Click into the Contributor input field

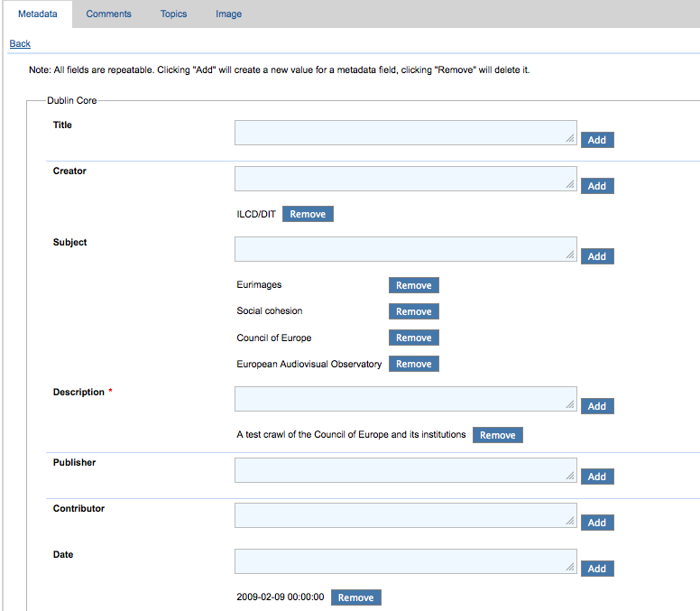point(405,515)
